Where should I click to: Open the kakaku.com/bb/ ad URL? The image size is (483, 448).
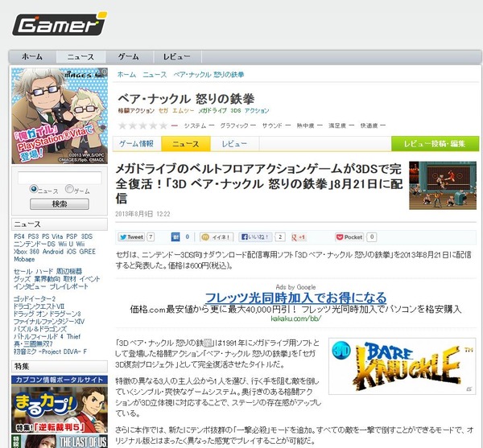pos(295,319)
